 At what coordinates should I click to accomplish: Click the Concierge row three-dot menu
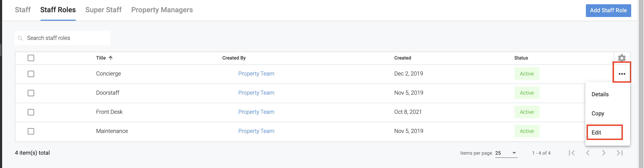tap(622, 74)
